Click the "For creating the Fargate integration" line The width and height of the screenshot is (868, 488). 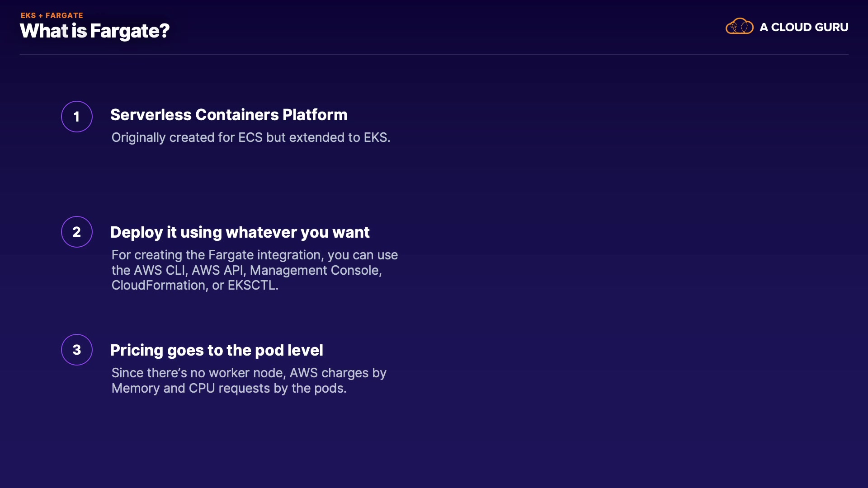[255, 255]
